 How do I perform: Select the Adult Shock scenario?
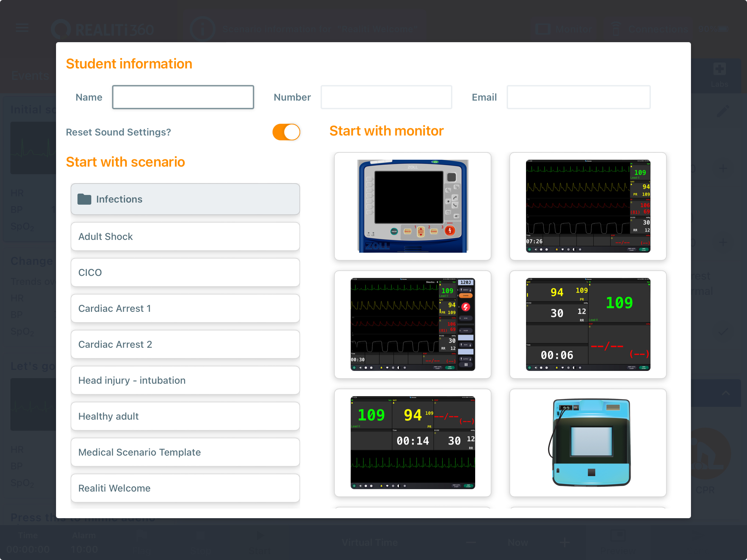pyautogui.click(x=185, y=236)
